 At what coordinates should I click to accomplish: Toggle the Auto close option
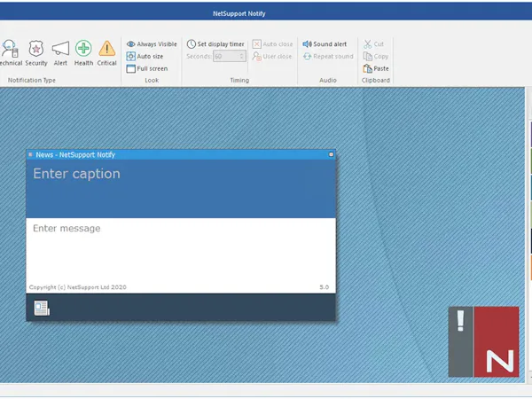pyautogui.click(x=272, y=44)
